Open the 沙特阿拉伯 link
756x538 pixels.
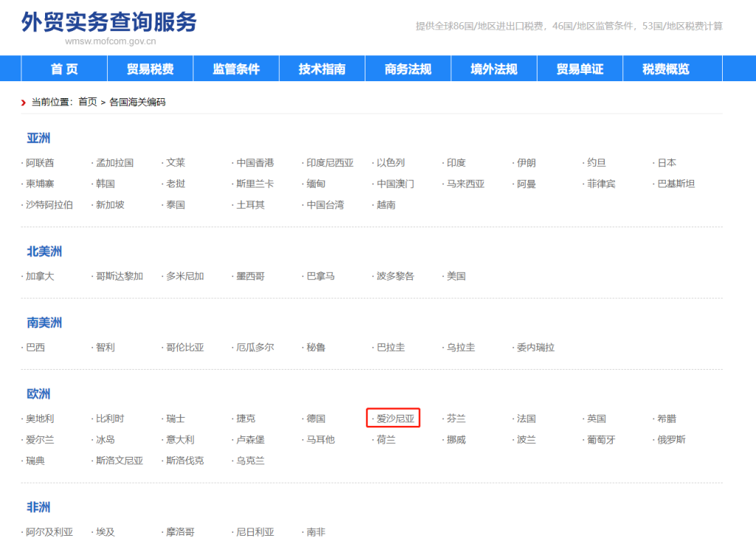point(49,205)
